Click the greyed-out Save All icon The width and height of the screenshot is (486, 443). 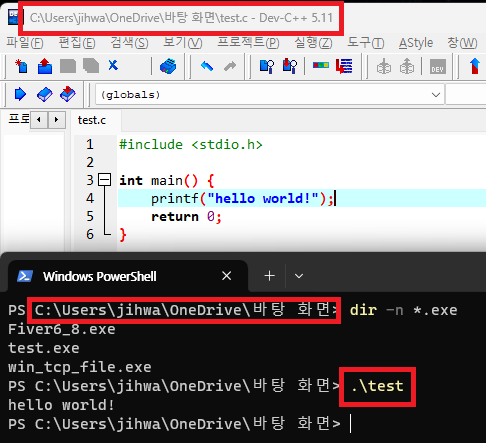(x=91, y=66)
